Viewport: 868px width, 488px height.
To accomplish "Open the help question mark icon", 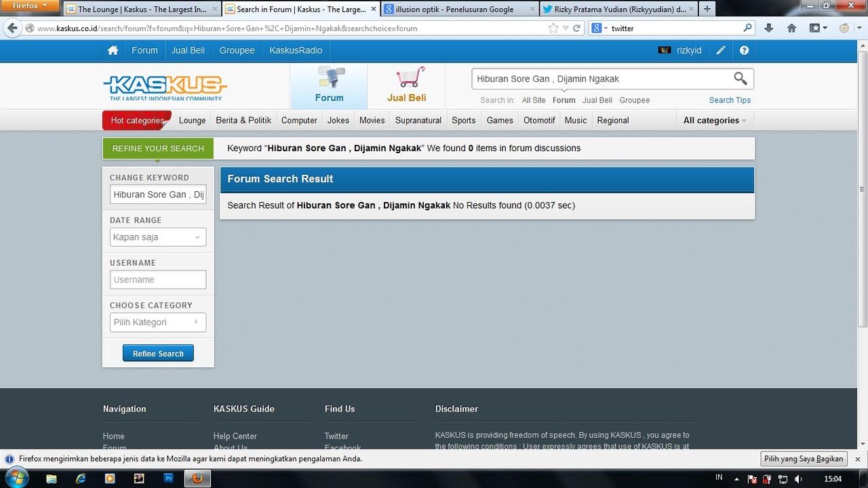I will coord(744,50).
